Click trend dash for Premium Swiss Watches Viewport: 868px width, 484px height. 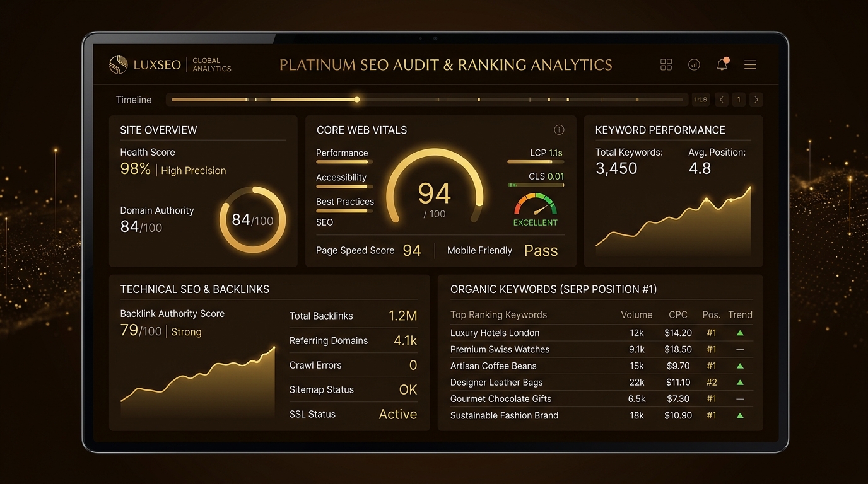tap(740, 349)
